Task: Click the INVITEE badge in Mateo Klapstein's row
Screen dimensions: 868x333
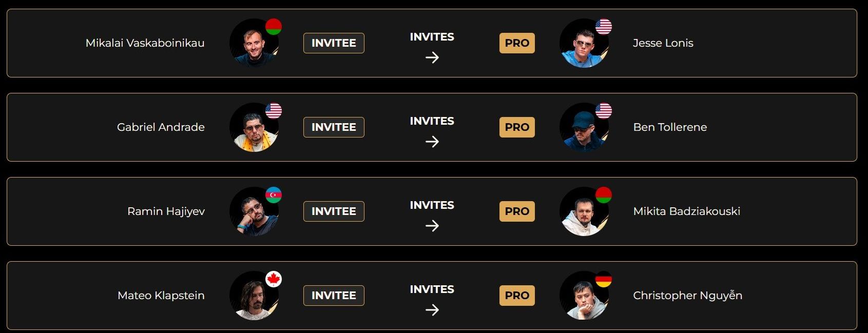Action: (334, 296)
